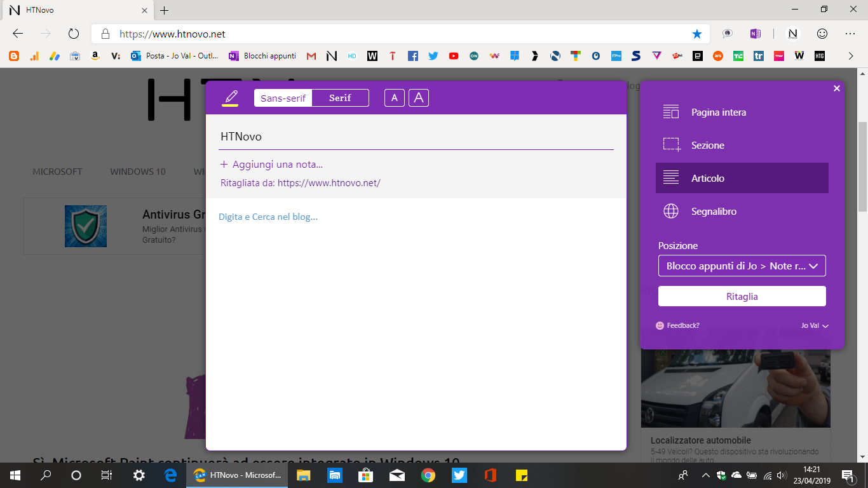868x488 pixels.
Task: Open the ITPro bookmark
Action: [616, 56]
